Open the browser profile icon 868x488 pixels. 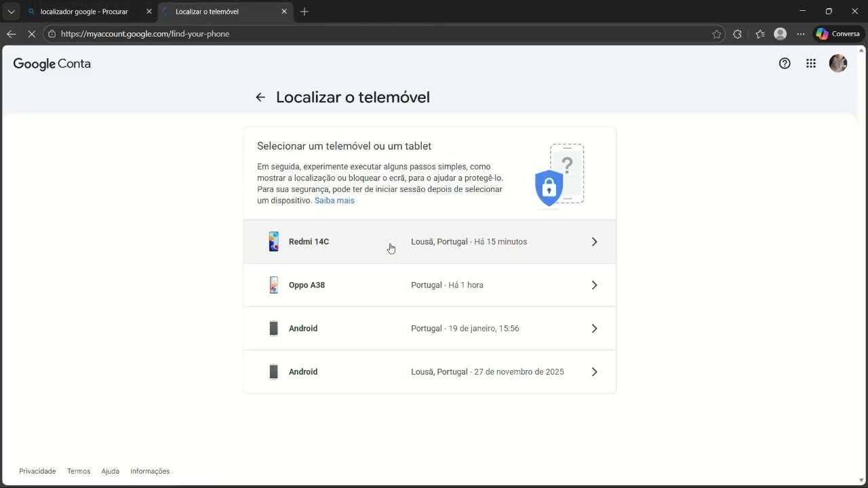tap(781, 34)
